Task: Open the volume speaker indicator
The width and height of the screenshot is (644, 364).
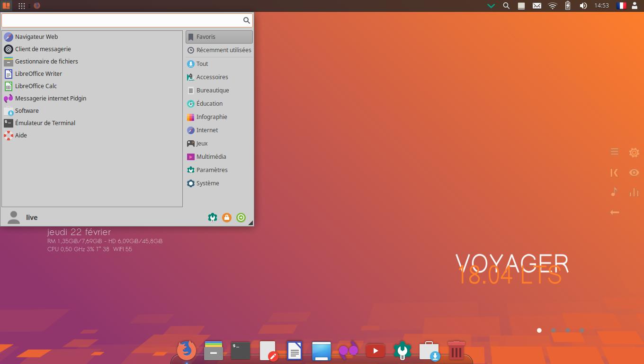Action: [x=583, y=6]
